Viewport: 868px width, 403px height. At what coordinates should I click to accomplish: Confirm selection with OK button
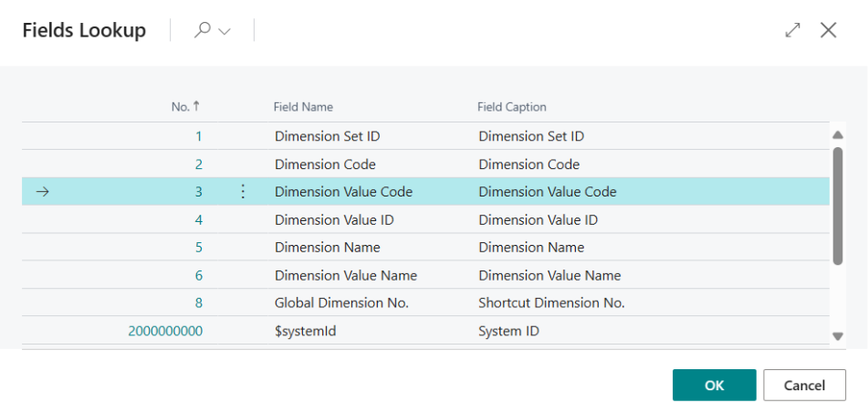pyautogui.click(x=714, y=385)
